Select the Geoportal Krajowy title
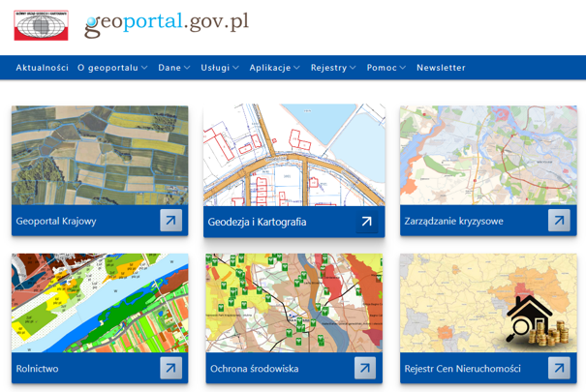The width and height of the screenshot is (586, 392). click(56, 221)
